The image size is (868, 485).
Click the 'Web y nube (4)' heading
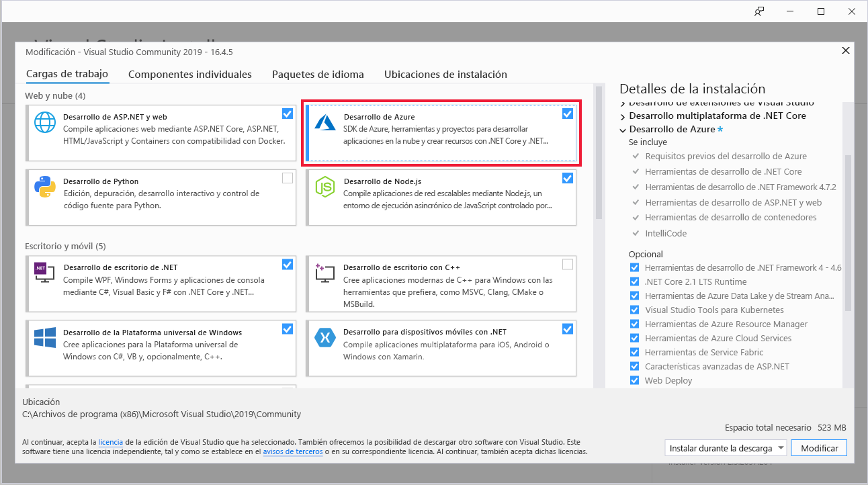tap(55, 96)
